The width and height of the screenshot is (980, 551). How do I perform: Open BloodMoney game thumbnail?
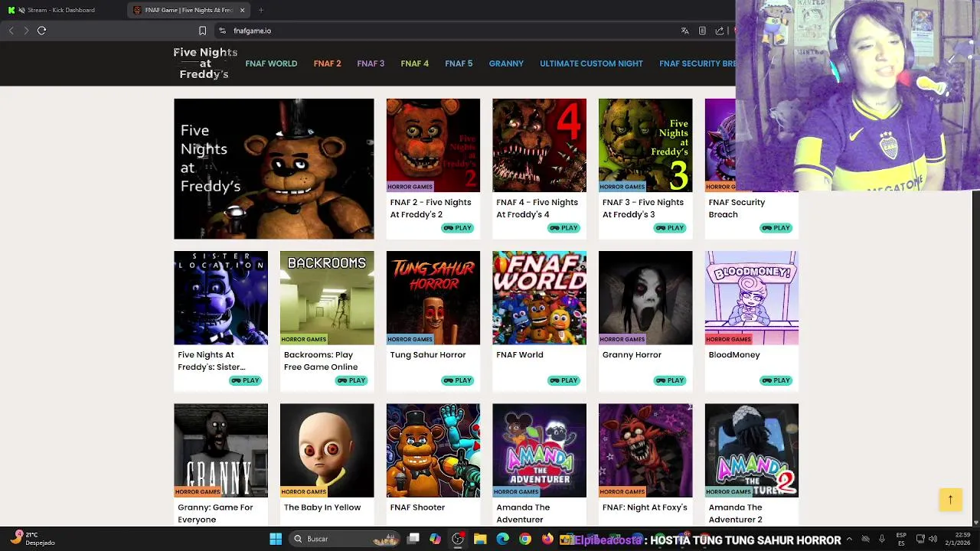[751, 298]
